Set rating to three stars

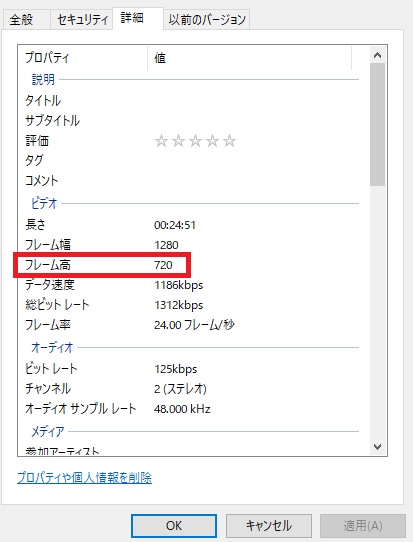coord(195,141)
